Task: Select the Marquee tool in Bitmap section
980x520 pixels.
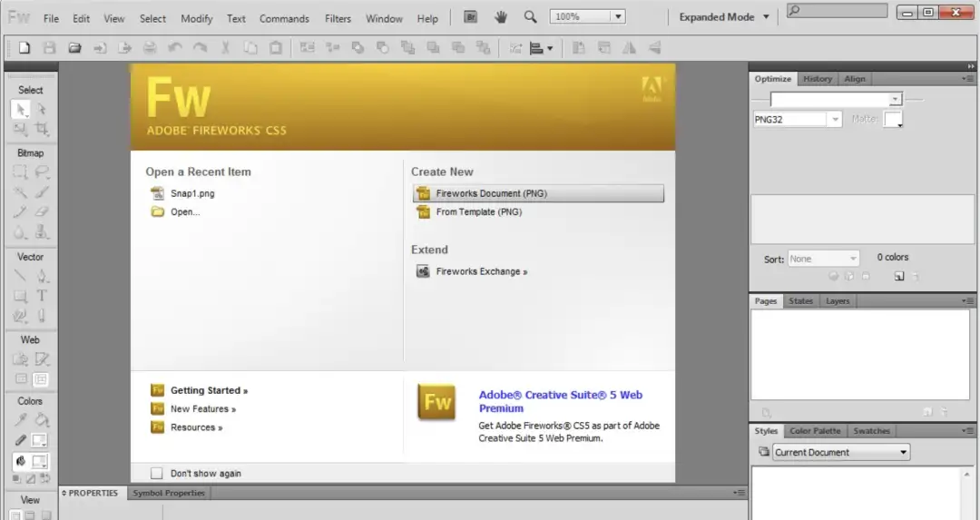Action: [x=20, y=172]
